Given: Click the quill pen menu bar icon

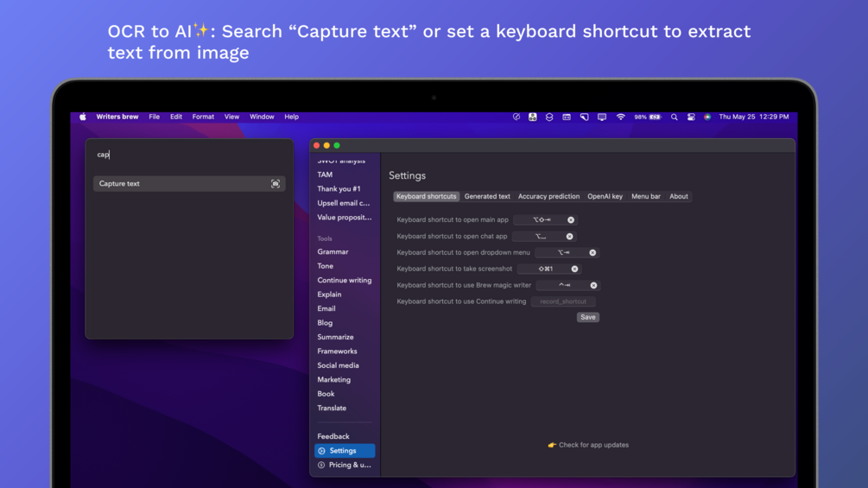Looking at the screenshot, I should (x=516, y=117).
